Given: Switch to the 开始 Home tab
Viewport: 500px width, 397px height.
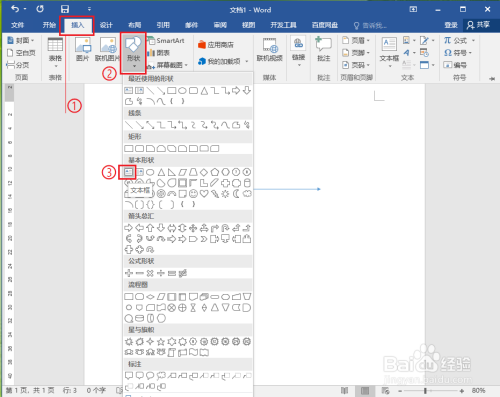Looking at the screenshot, I should (49, 25).
